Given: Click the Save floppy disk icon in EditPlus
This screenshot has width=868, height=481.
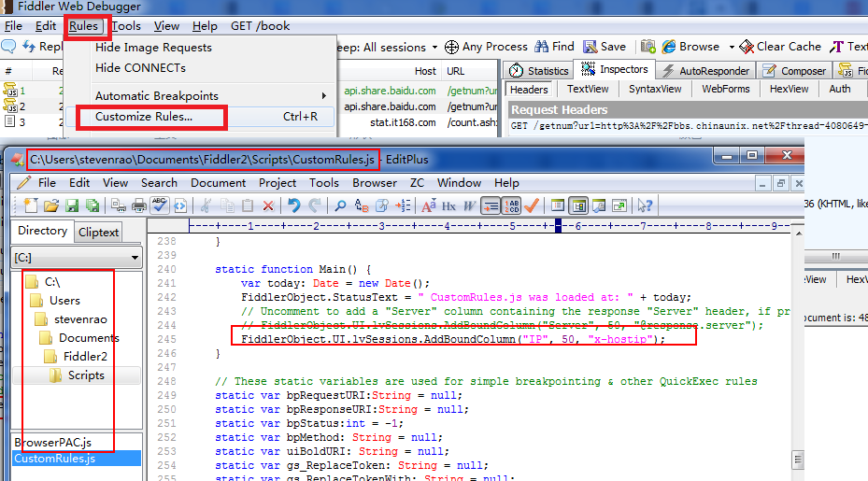Looking at the screenshot, I should [x=72, y=205].
